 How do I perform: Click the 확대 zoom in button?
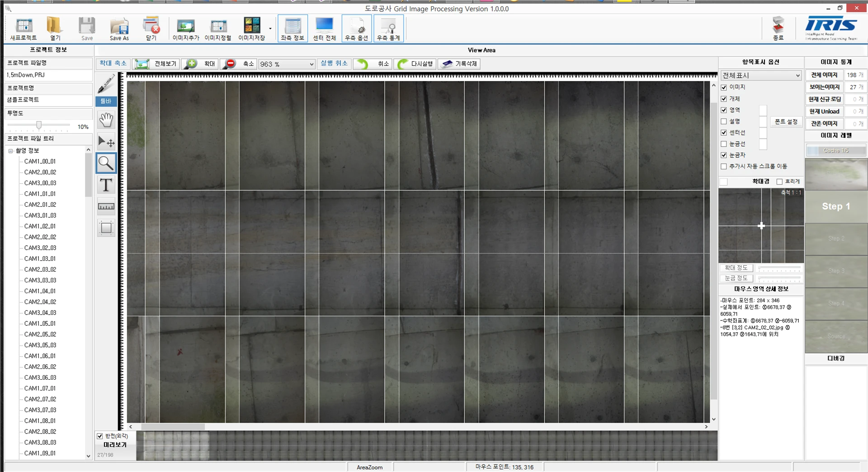coord(200,64)
